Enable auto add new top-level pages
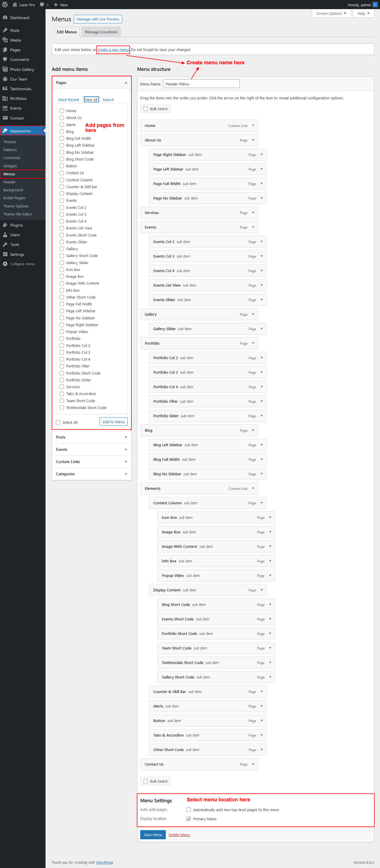This screenshot has width=380, height=868. click(x=189, y=810)
